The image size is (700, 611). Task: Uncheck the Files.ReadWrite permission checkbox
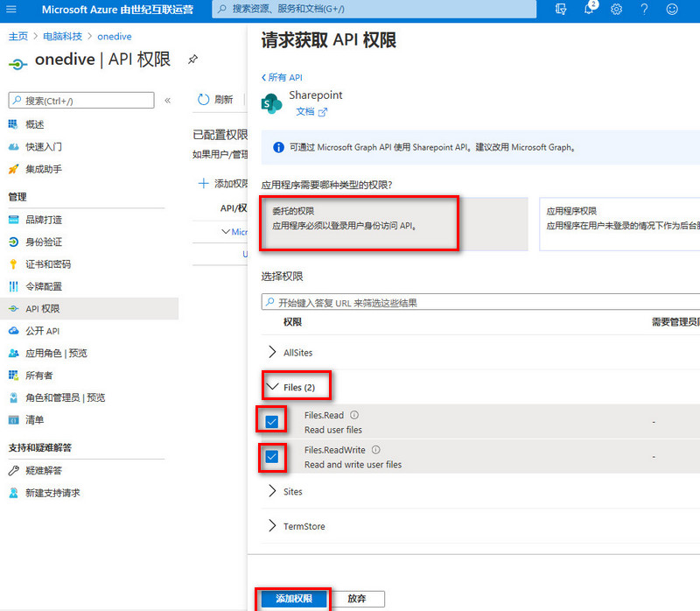point(271,456)
